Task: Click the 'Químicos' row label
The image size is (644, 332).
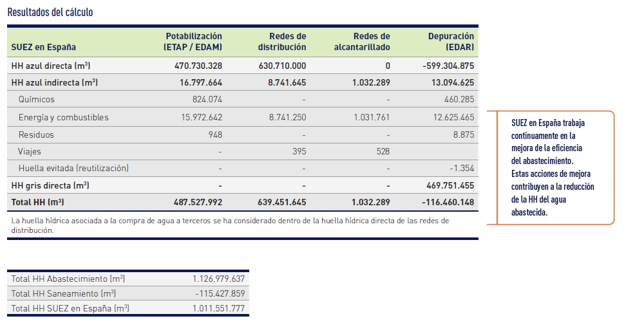Action: coord(37,99)
